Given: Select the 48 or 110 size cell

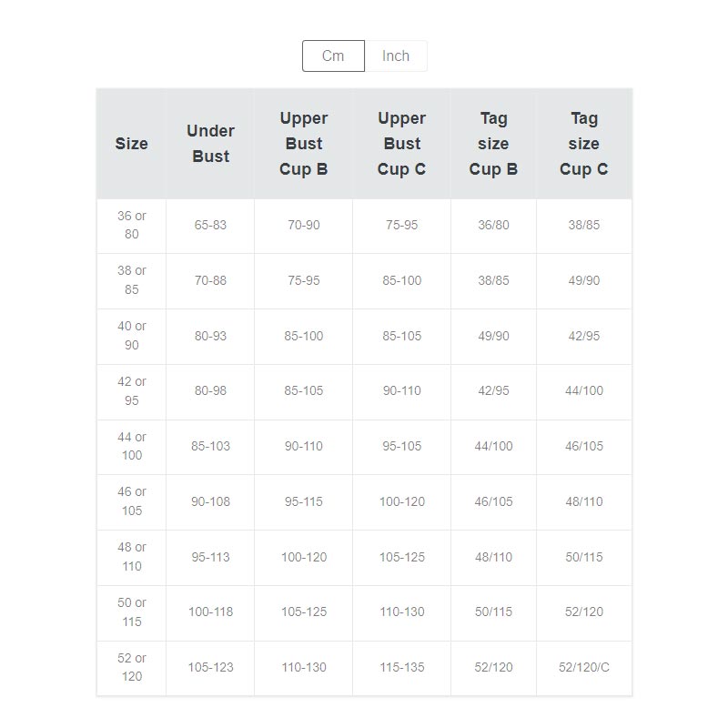Looking at the screenshot, I should click(x=131, y=557).
